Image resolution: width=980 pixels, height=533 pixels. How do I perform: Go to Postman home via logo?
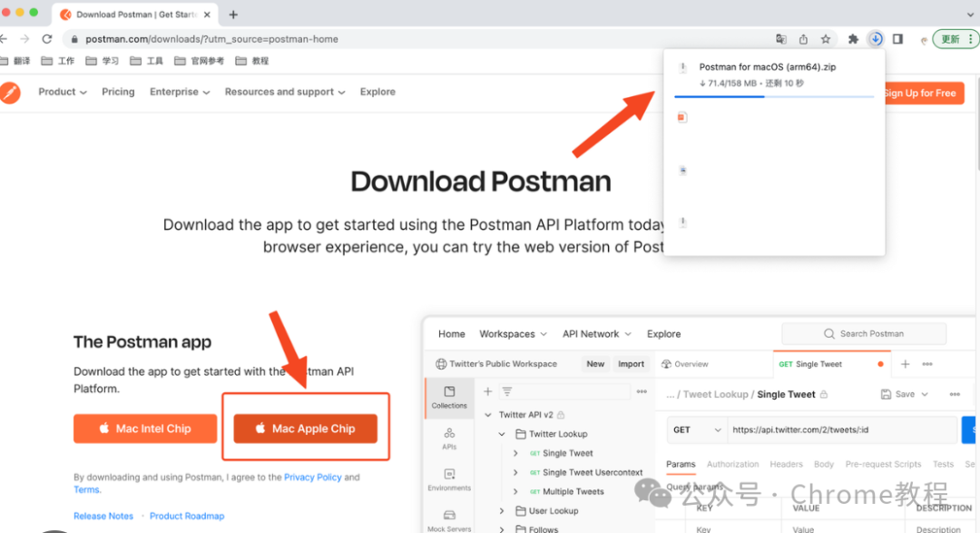coord(10,93)
